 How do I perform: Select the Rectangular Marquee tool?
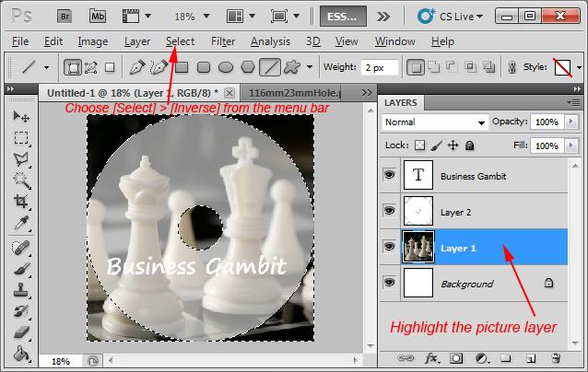[21, 138]
